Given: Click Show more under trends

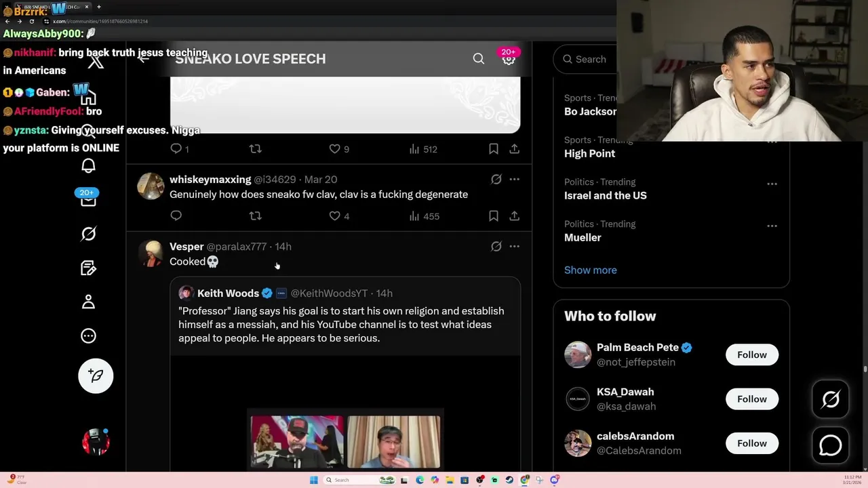Looking at the screenshot, I should pyautogui.click(x=591, y=270).
